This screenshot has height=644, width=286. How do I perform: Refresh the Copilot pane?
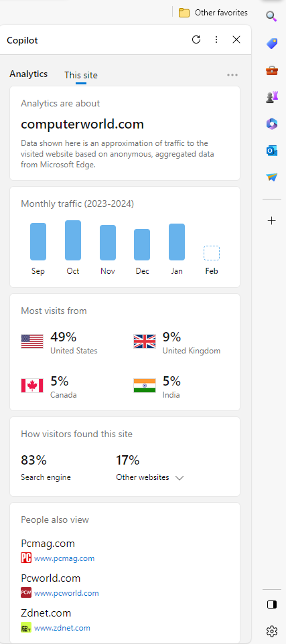coord(196,39)
